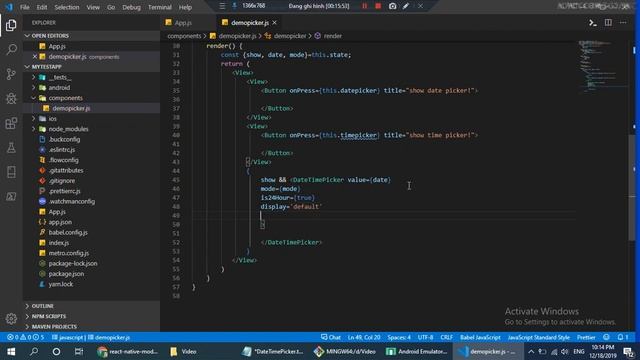This screenshot has height=360, width=640.
Task: Expand the ios folder
Action: coord(52,118)
